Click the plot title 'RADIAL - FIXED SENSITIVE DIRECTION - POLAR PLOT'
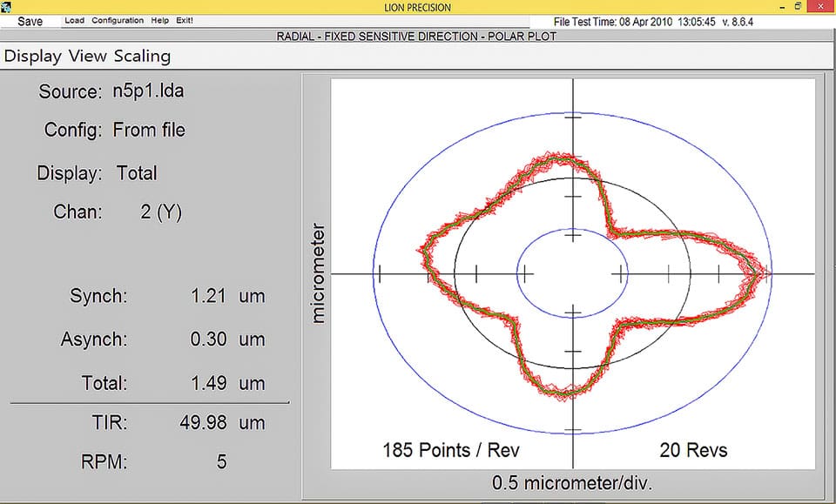Viewport: 836px width, 504px height. coord(416,37)
